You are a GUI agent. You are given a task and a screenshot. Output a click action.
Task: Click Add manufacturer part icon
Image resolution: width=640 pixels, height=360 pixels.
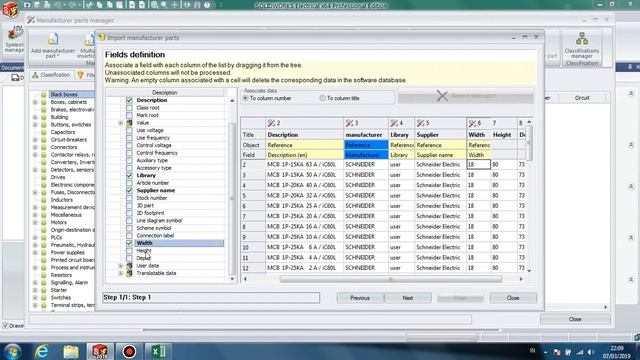(53, 39)
